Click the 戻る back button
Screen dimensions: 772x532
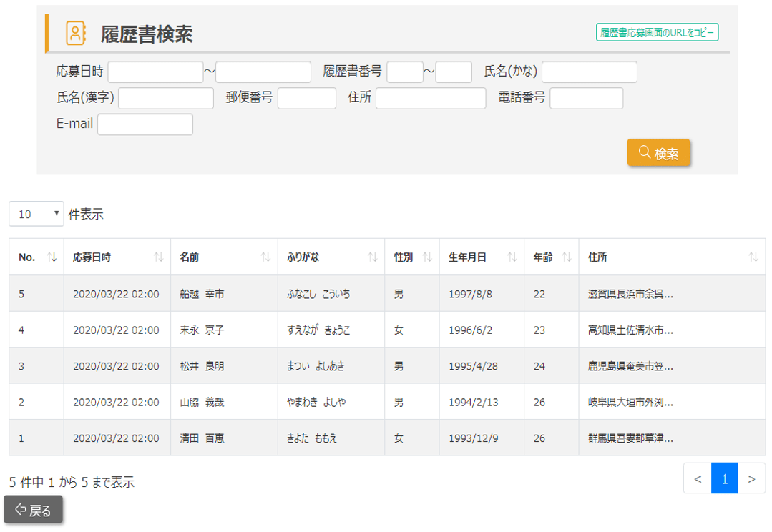click(33, 510)
